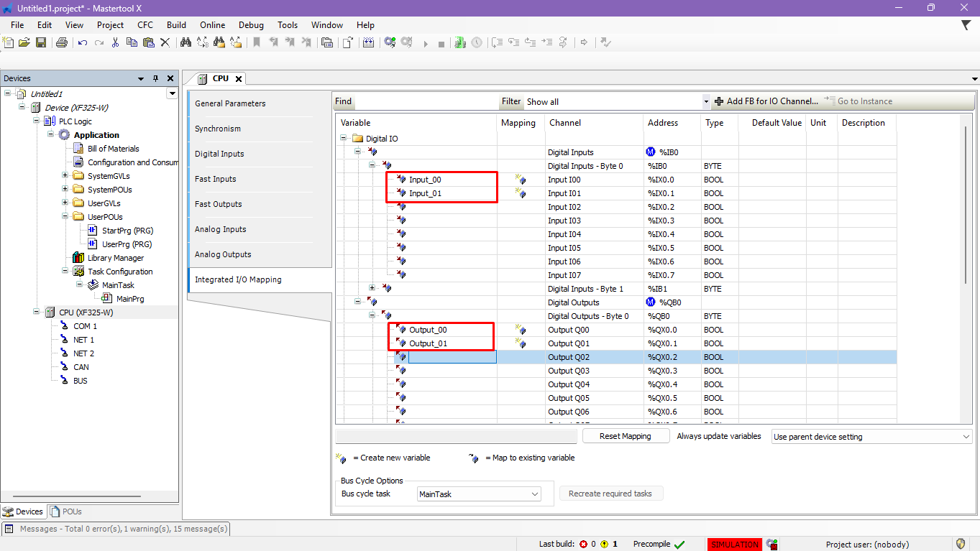
Task: Click the Open project folder icon
Action: point(24,43)
